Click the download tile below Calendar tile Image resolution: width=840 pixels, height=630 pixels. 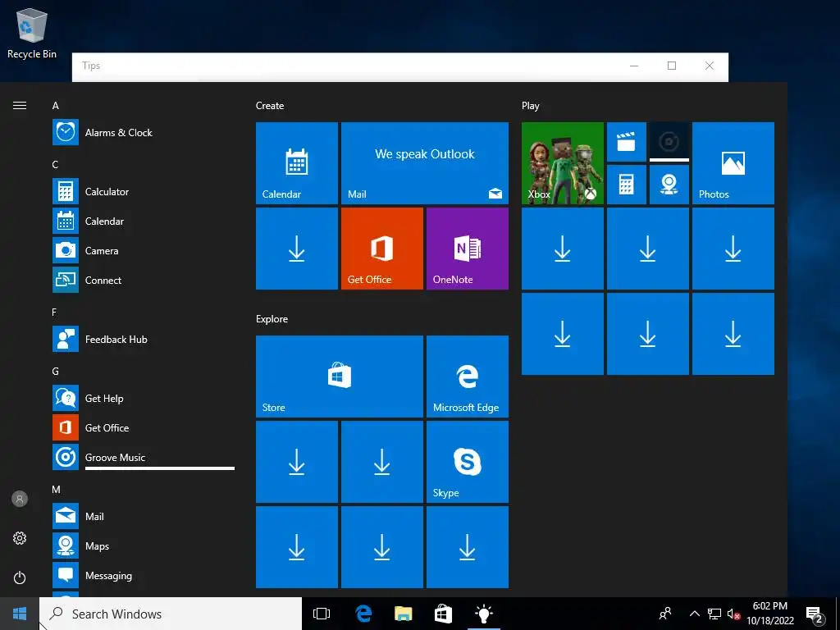(x=297, y=249)
